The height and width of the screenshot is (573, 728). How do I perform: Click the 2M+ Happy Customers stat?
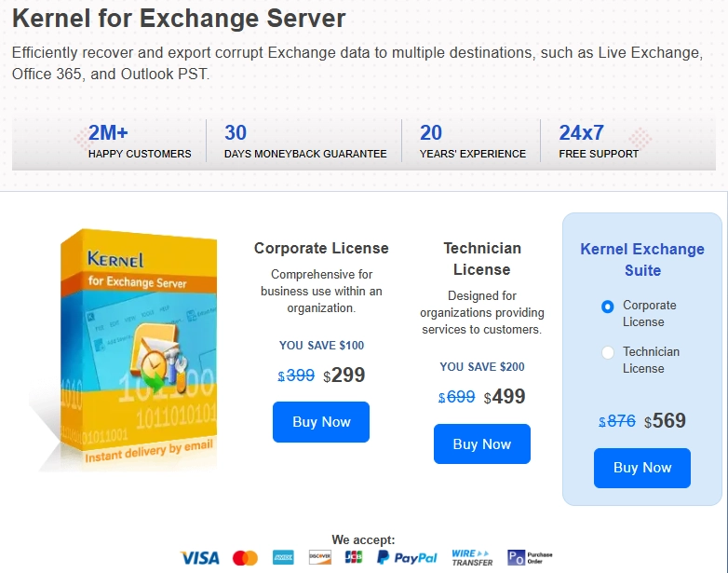point(140,141)
